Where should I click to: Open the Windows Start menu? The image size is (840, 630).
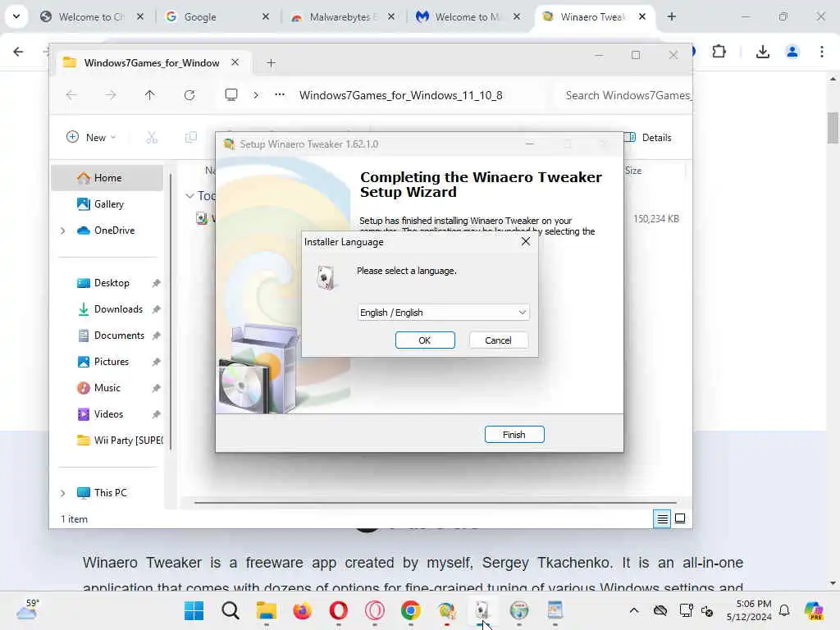[194, 610]
